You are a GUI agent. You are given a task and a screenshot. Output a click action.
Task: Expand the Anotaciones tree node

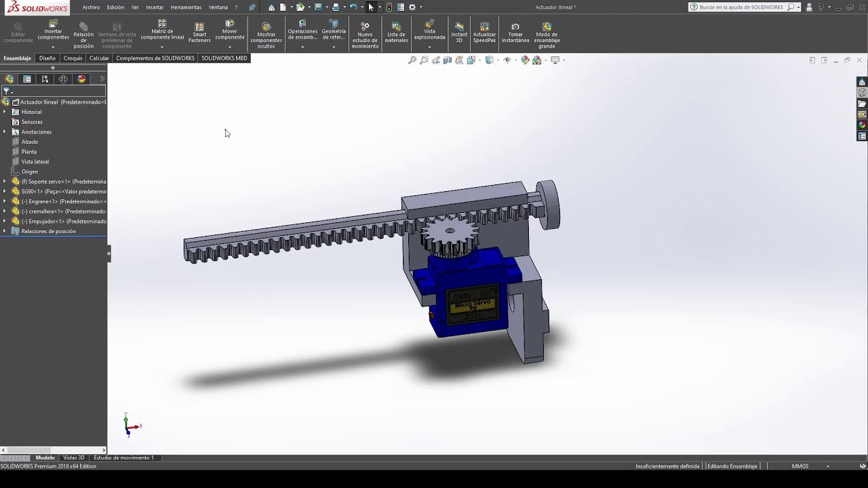click(5, 131)
